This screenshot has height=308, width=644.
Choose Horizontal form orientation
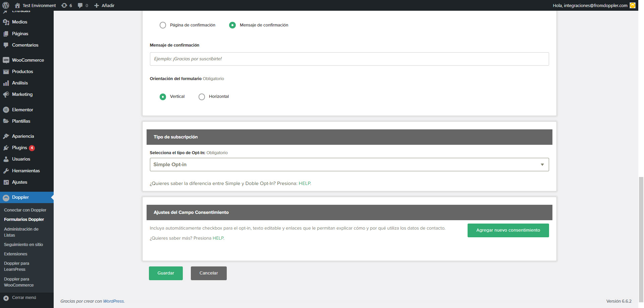click(202, 97)
